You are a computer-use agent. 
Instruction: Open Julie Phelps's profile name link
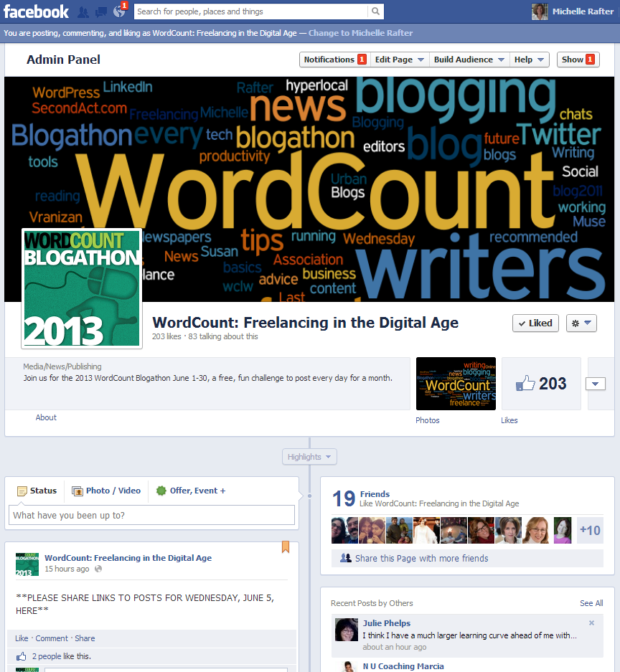click(x=386, y=623)
